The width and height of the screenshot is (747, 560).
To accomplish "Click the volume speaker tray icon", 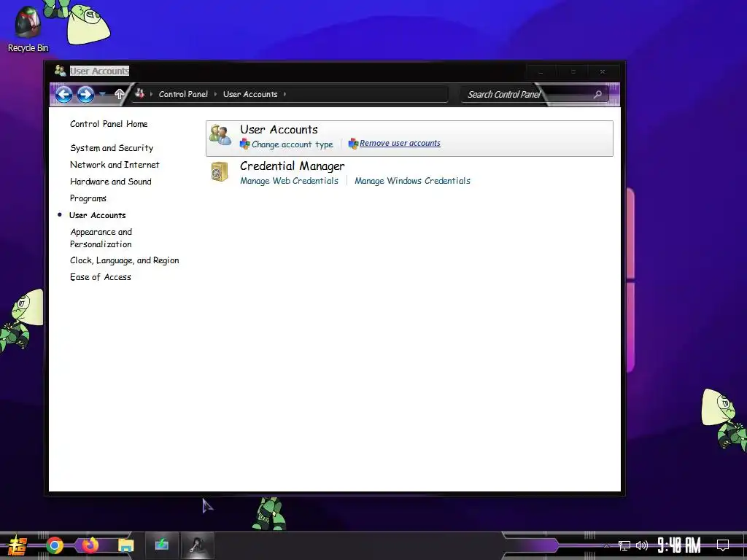I will (642, 545).
